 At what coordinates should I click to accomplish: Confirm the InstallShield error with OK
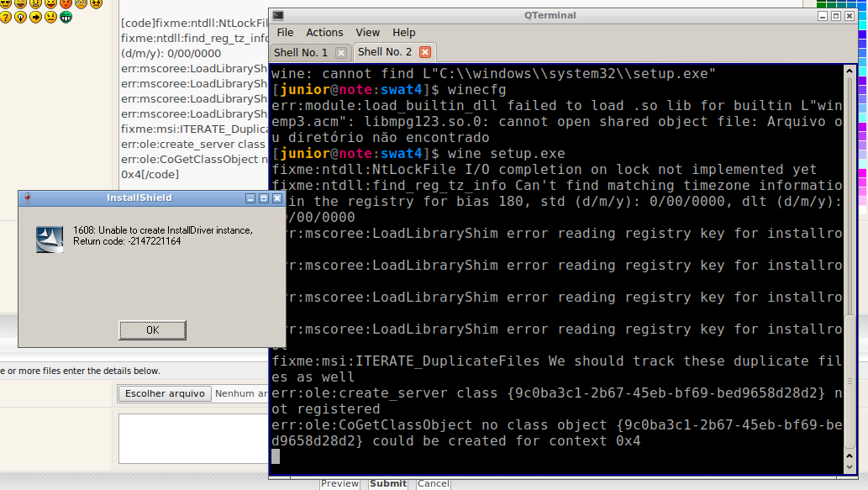coord(152,330)
